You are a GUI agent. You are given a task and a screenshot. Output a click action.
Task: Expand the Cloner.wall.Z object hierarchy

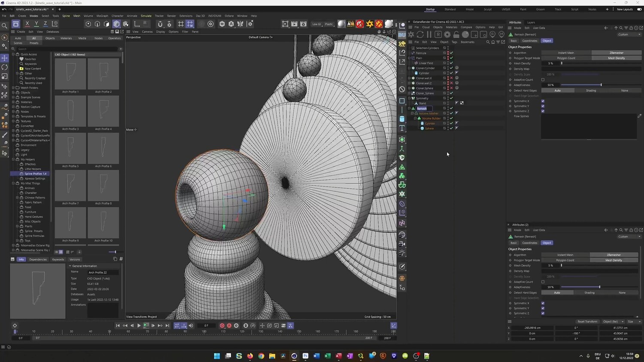point(410,83)
